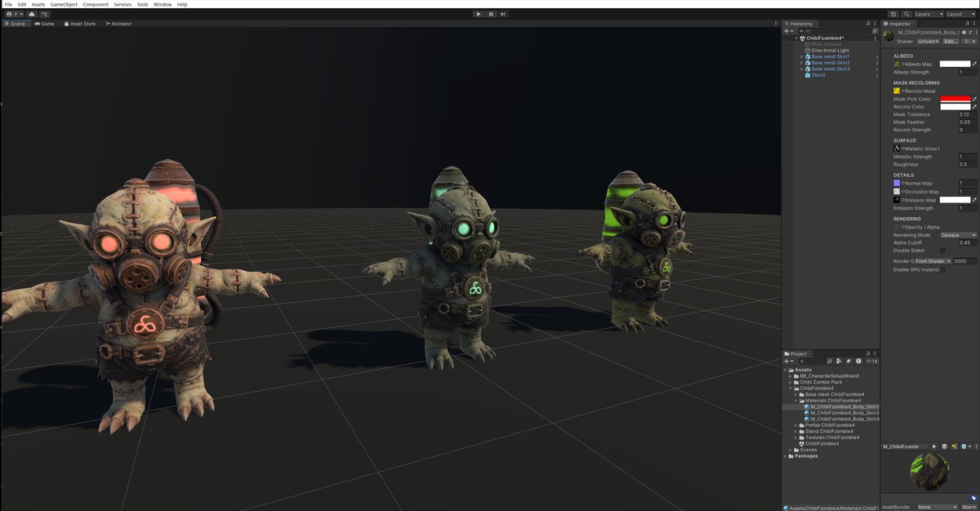
Task: Click the Recolor Mask texture thumbnail
Action: 897,91
